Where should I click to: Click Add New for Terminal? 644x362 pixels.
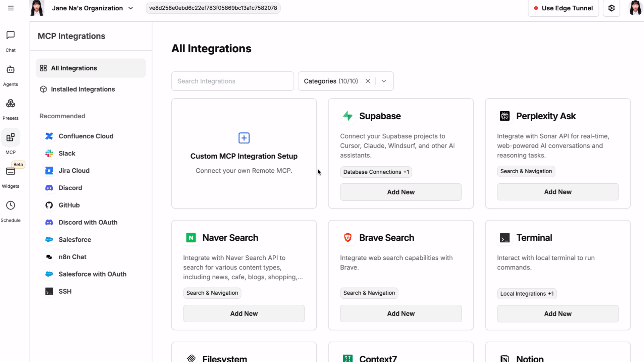tap(557, 314)
